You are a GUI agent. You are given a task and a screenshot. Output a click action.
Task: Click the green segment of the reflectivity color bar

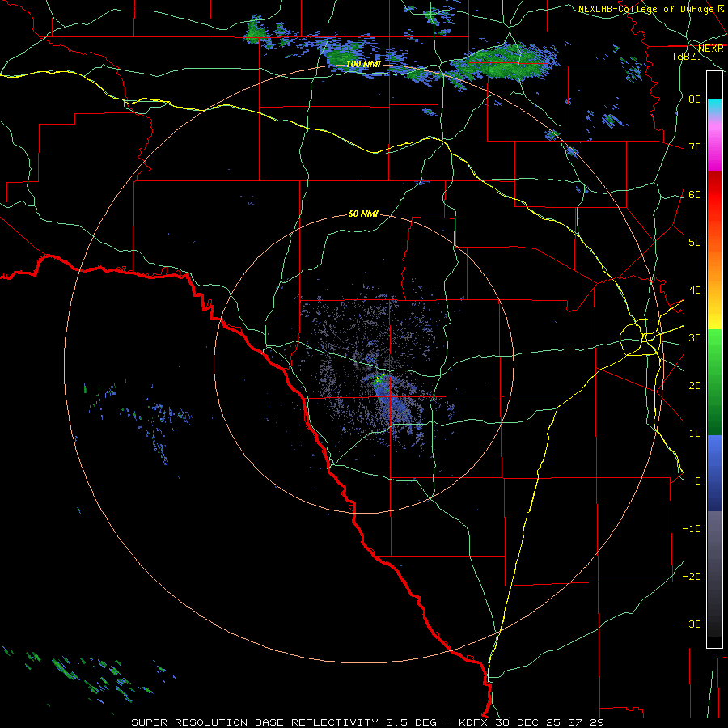(714, 382)
